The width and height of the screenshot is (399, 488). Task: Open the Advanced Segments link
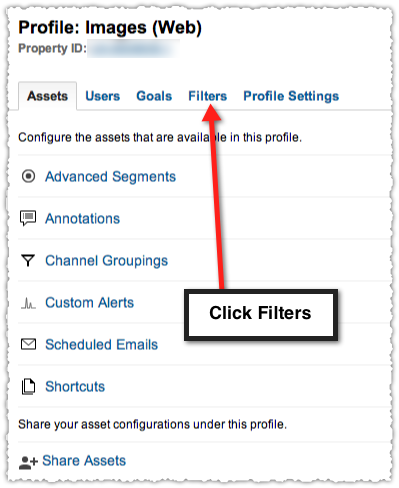(x=110, y=177)
